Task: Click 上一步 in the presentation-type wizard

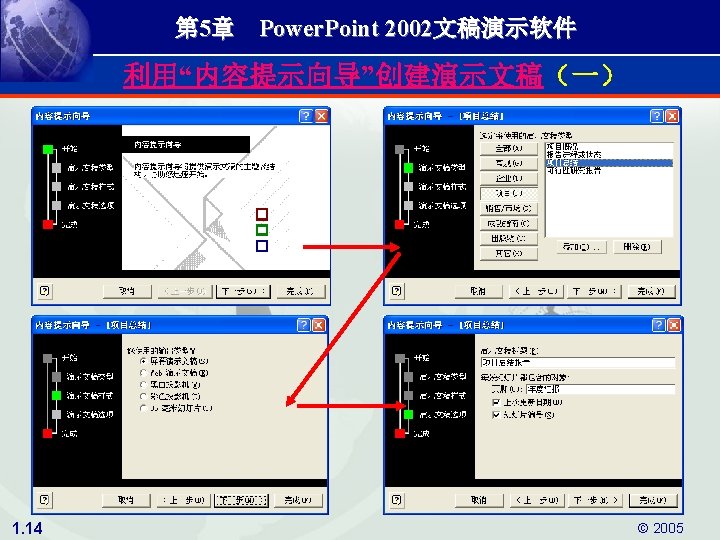Action: [x=536, y=291]
